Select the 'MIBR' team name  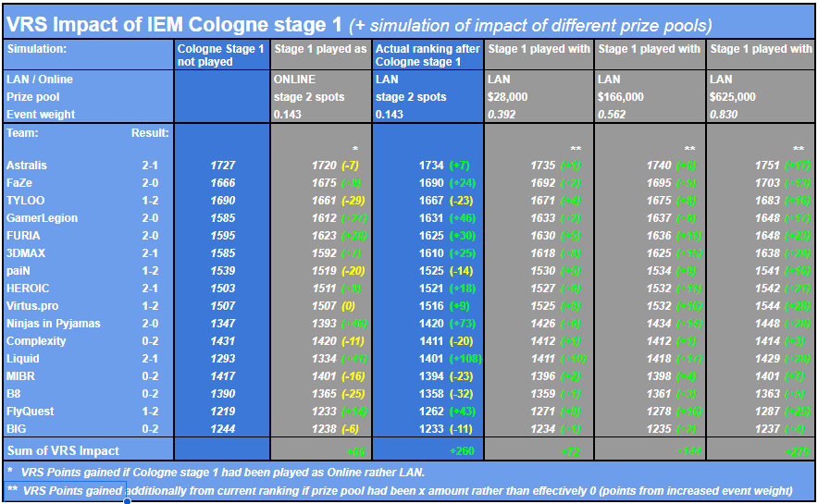tap(21, 376)
